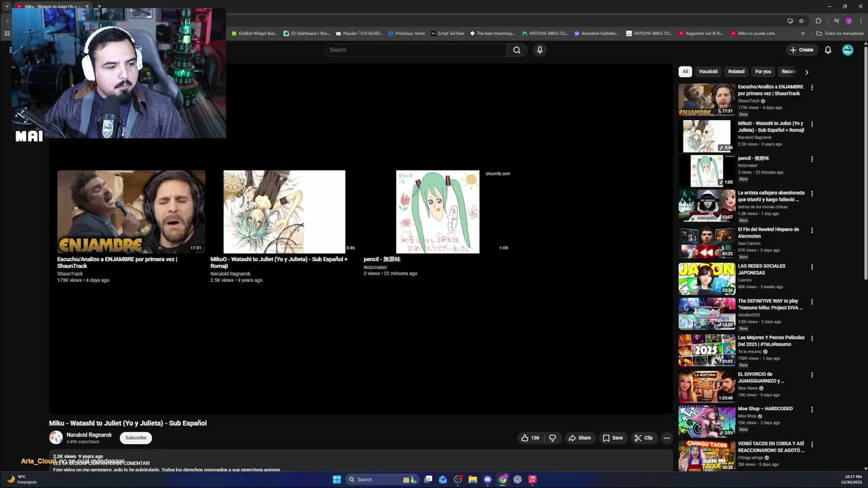Open the YouTube account avatar menu
868x488 pixels.
click(848, 49)
